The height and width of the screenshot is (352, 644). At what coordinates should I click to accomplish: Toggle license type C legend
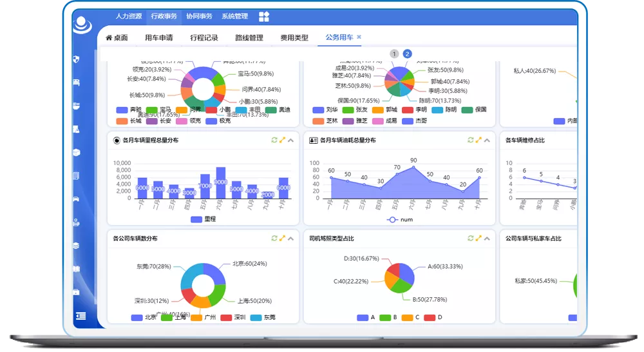click(410, 317)
